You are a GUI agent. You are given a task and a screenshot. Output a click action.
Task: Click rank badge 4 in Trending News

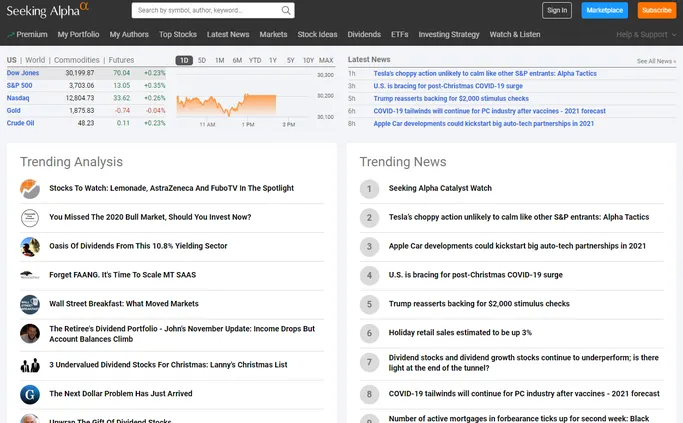click(369, 275)
